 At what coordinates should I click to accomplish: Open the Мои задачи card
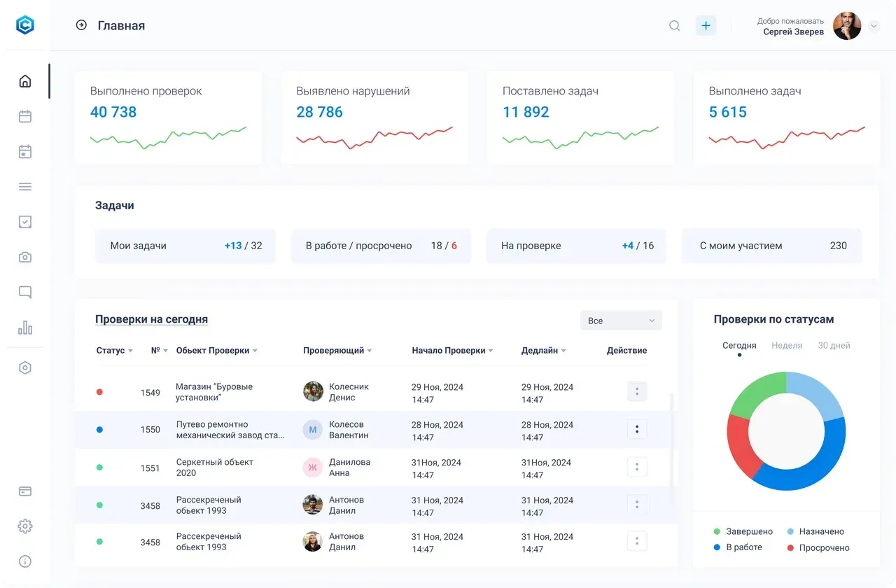coord(185,246)
